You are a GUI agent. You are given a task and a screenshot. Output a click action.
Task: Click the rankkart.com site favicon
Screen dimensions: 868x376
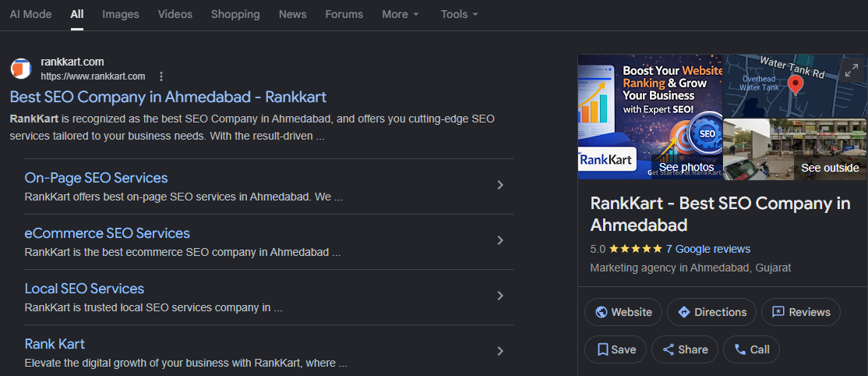tap(21, 68)
